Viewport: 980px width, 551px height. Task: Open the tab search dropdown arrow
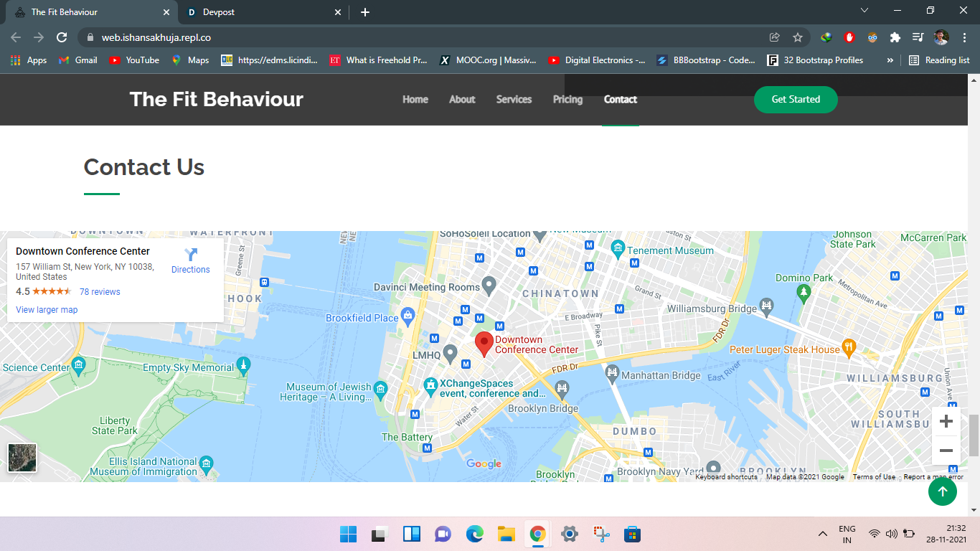click(864, 11)
